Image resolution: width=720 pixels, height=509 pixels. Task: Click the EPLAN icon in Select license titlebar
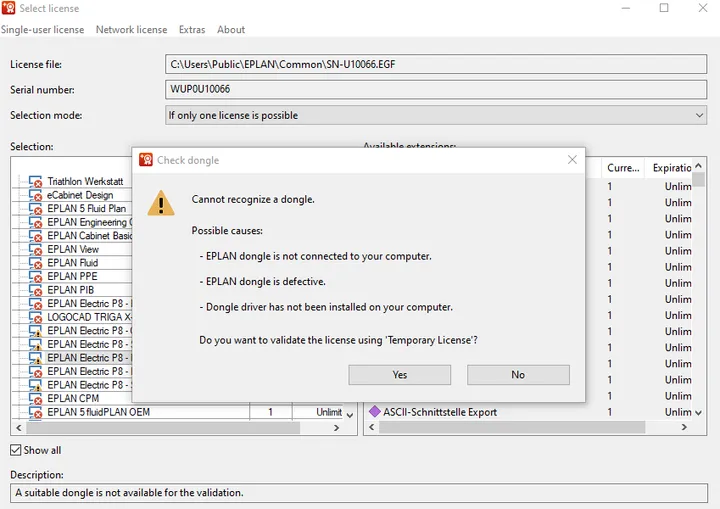point(8,8)
